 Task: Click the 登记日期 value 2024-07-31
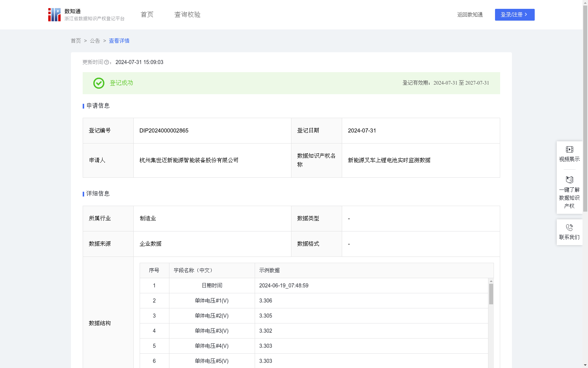pos(362,131)
